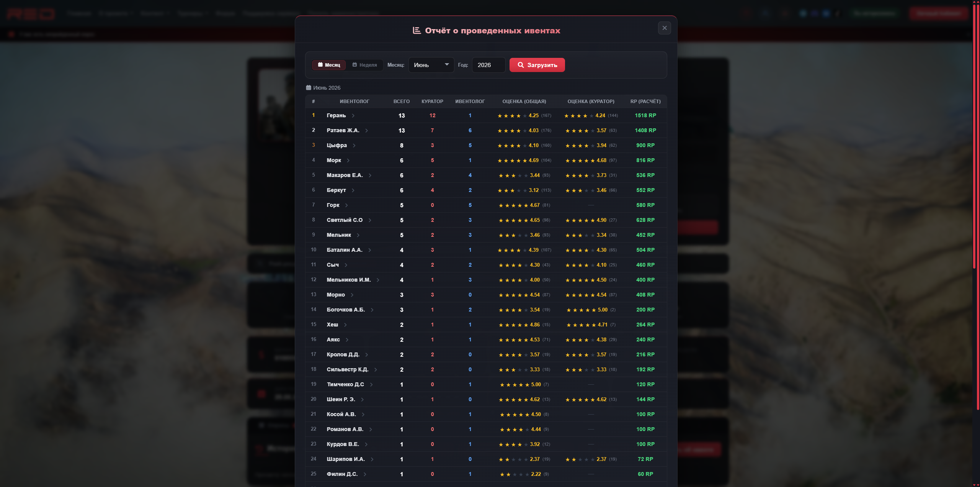980x487 pixels.
Task: Close the event report dialog
Action: point(664,28)
